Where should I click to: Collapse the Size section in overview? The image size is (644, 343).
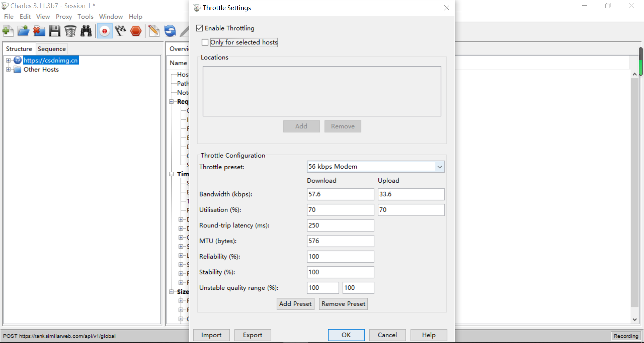pyautogui.click(x=171, y=292)
